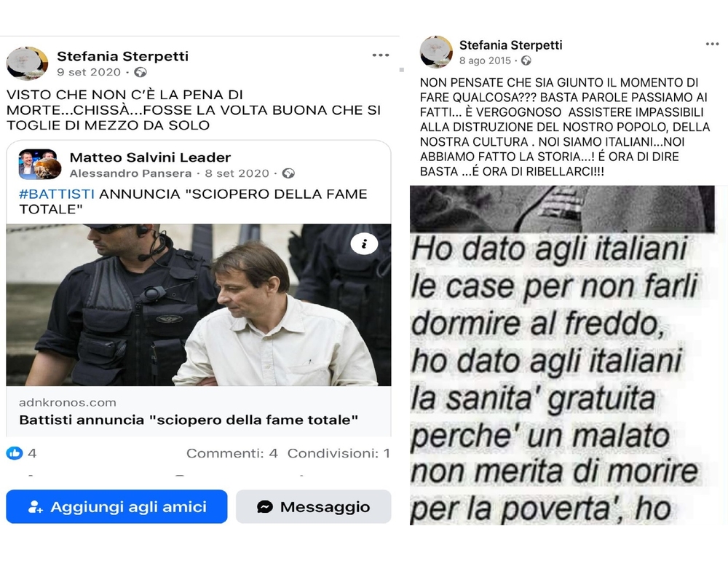Open Stefania Sterpetti avatar on left post

click(27, 63)
